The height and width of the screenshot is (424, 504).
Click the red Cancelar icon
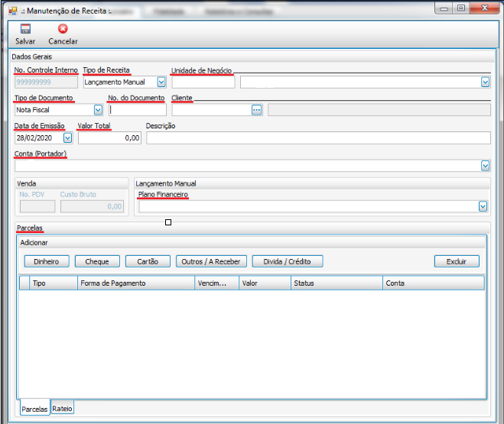tap(63, 29)
